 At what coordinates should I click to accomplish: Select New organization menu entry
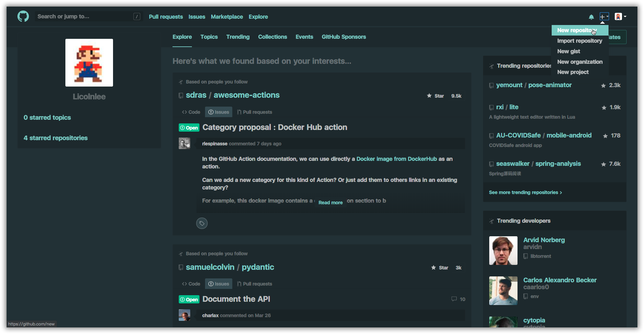coord(580,62)
